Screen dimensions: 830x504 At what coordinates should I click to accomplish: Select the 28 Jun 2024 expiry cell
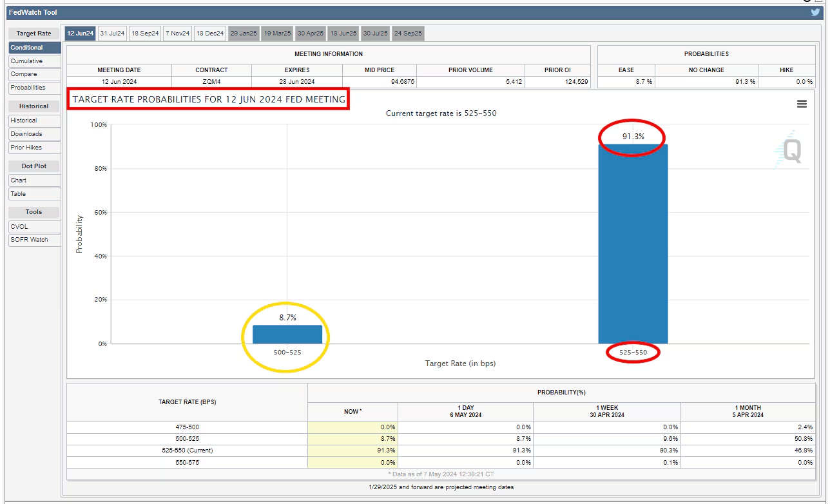click(296, 82)
